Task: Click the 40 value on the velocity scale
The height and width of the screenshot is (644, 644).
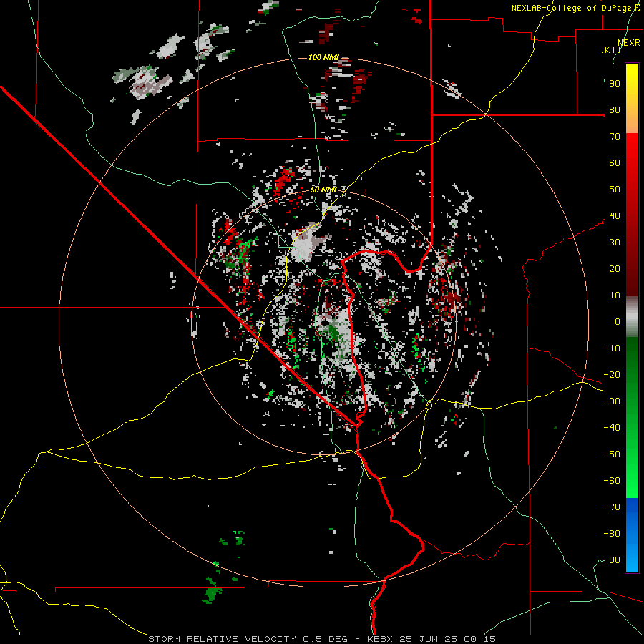Action: pyautogui.click(x=615, y=215)
